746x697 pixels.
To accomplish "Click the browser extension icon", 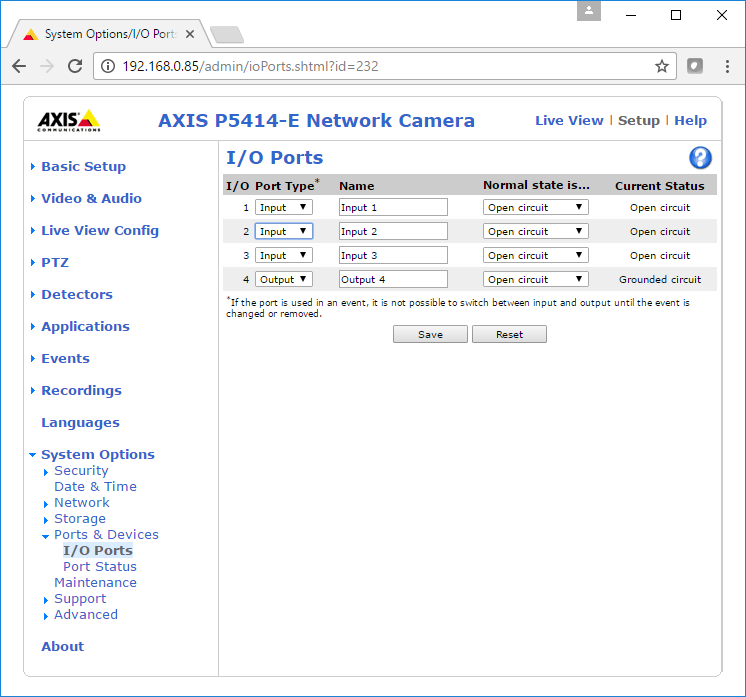I will pyautogui.click(x=695, y=66).
